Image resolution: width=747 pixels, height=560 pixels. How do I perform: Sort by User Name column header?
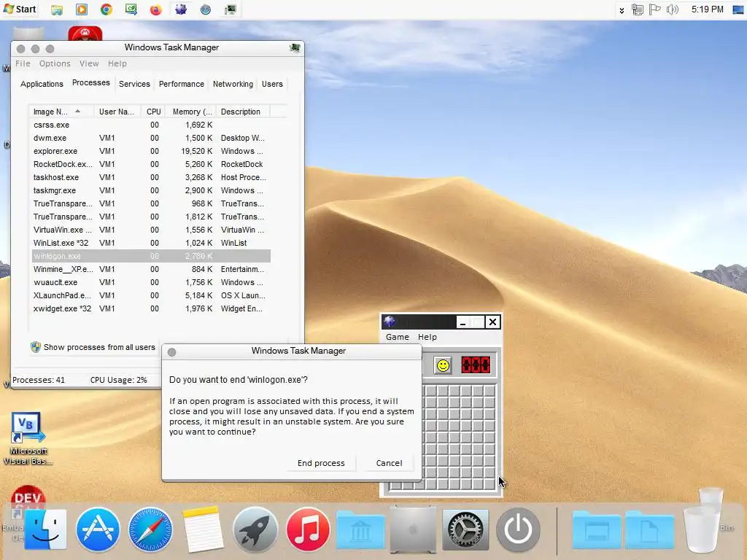117,112
